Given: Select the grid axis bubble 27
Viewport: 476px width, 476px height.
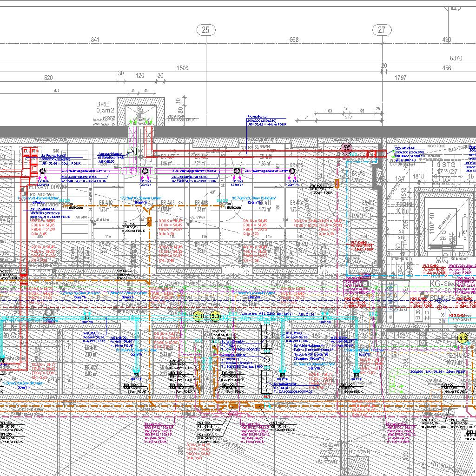Looking at the screenshot, I should (382, 30).
